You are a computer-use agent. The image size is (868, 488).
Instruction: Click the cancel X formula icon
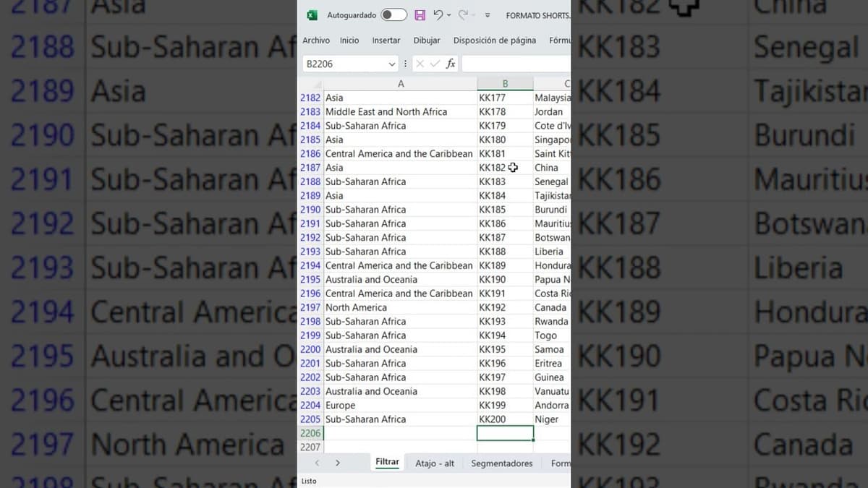tap(420, 64)
